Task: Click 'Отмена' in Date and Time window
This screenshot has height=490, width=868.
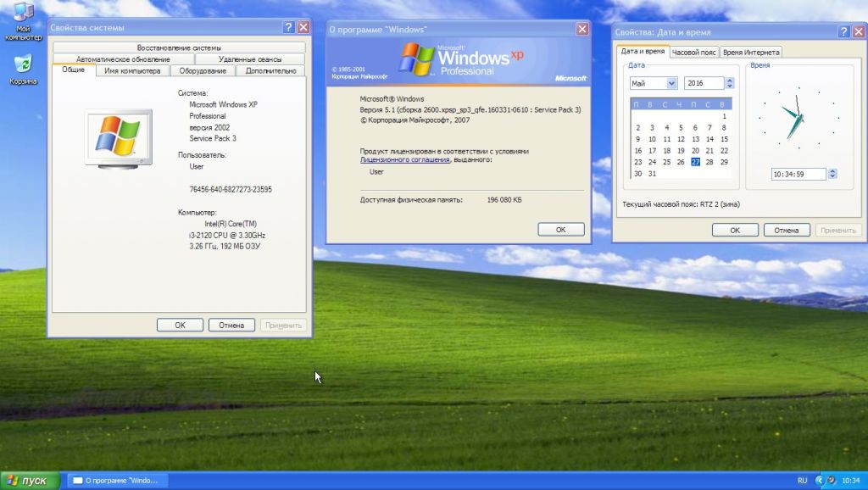Action: point(786,230)
